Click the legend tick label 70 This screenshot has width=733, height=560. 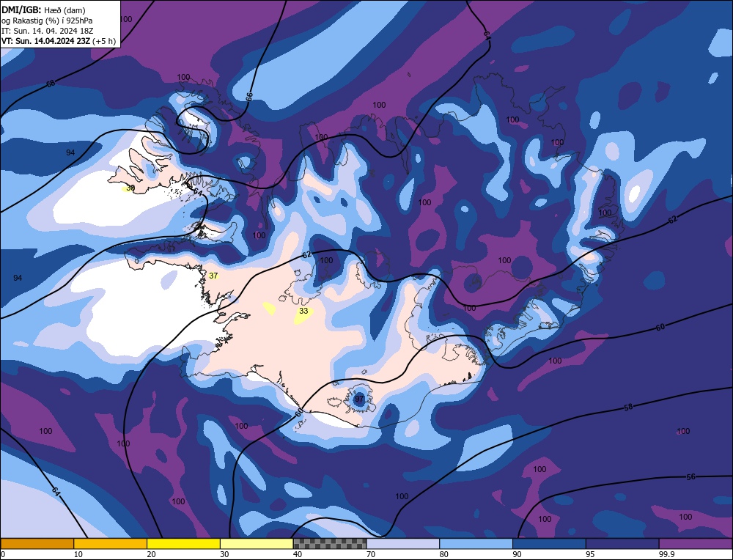[371, 554]
